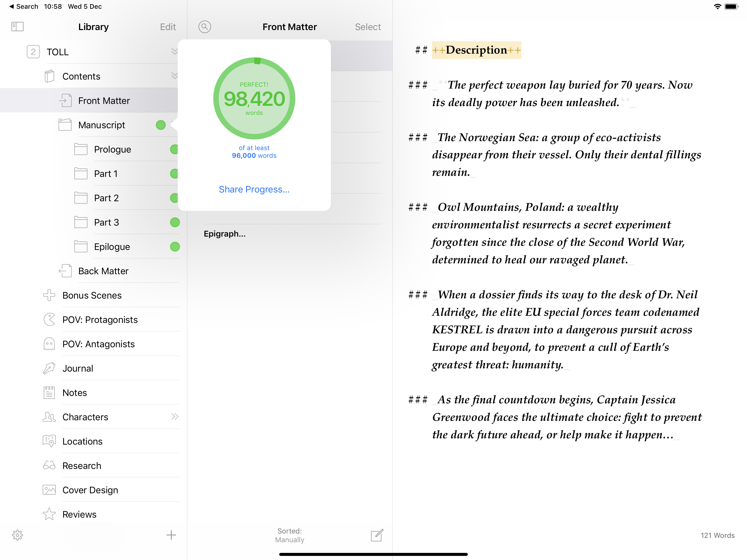Viewport: 747px width, 560px height.
Task: Expand the Characters group chevron
Action: [x=175, y=416]
